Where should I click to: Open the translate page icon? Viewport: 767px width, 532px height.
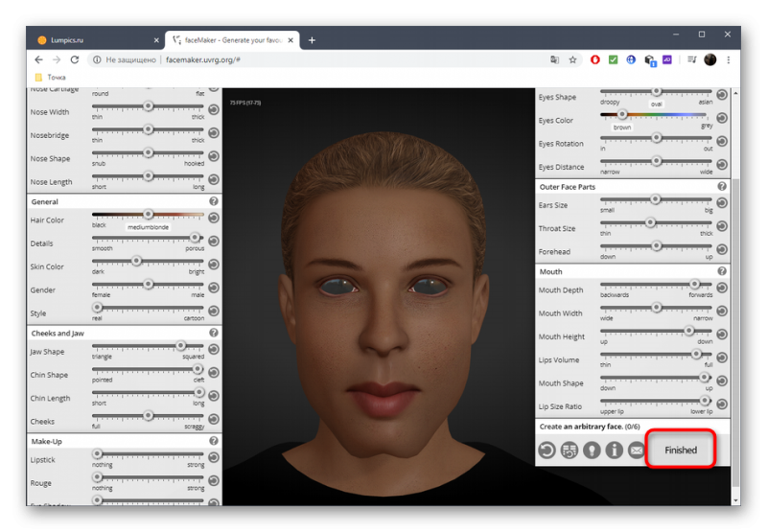click(x=554, y=59)
